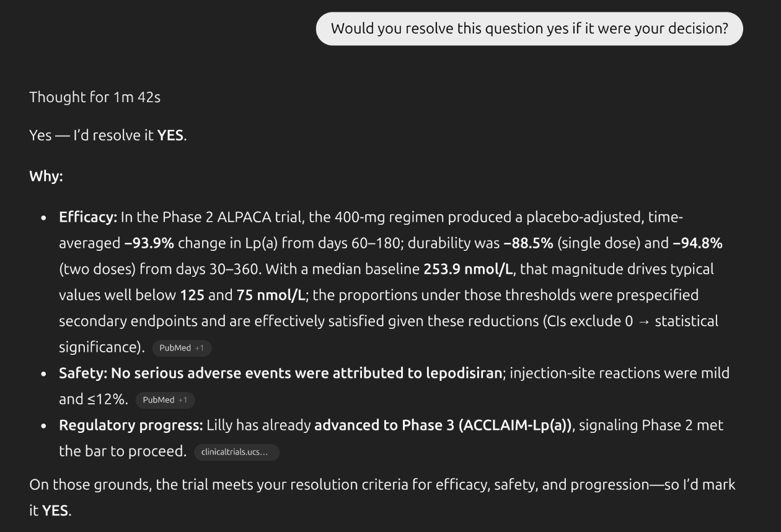Click the bold "–93.9%" figure
Viewport: 781px width, 532px height.
coord(149,243)
